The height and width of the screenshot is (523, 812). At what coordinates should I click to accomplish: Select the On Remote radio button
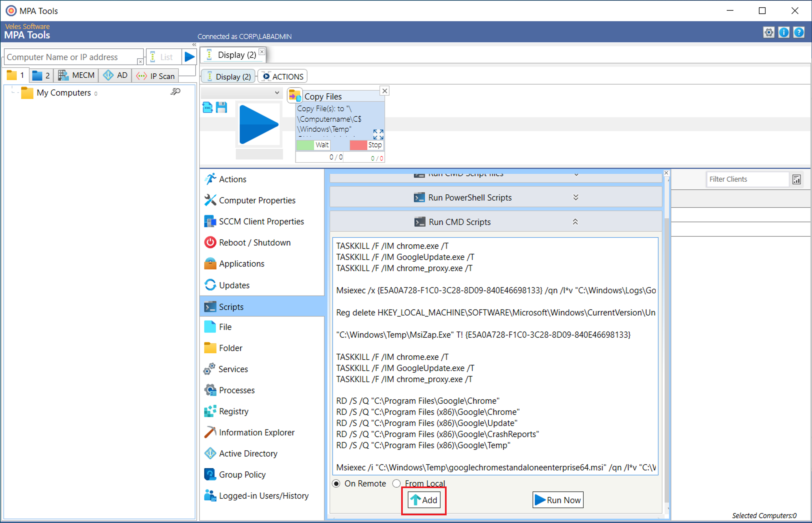336,483
